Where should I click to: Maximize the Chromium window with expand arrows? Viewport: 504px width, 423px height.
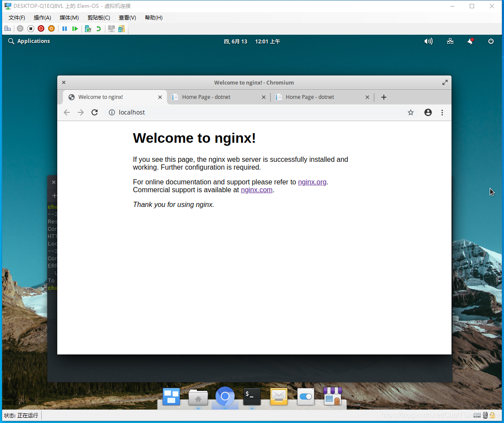tap(445, 82)
